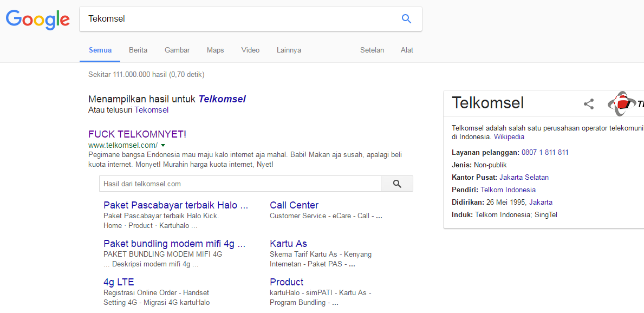Screen dimensions: 644x313
Task: Switch to the Berita tab
Action: [x=138, y=50]
